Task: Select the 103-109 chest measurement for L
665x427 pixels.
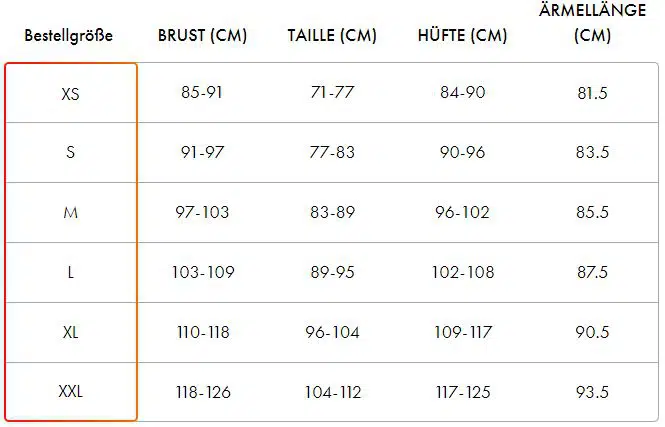Action: coord(203,272)
